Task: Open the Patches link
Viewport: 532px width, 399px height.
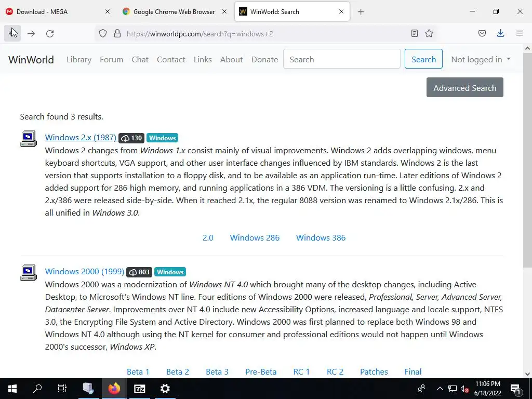Action: pyautogui.click(x=374, y=371)
